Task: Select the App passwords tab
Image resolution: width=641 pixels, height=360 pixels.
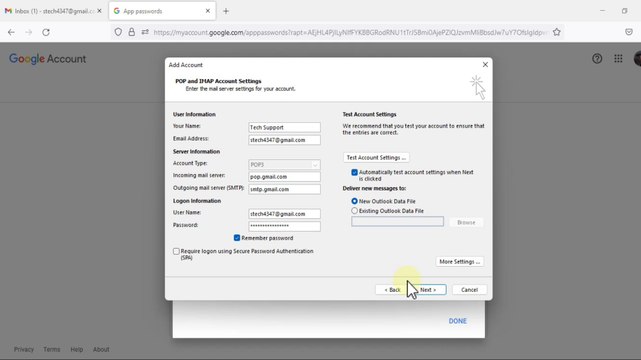Action: pyautogui.click(x=162, y=11)
